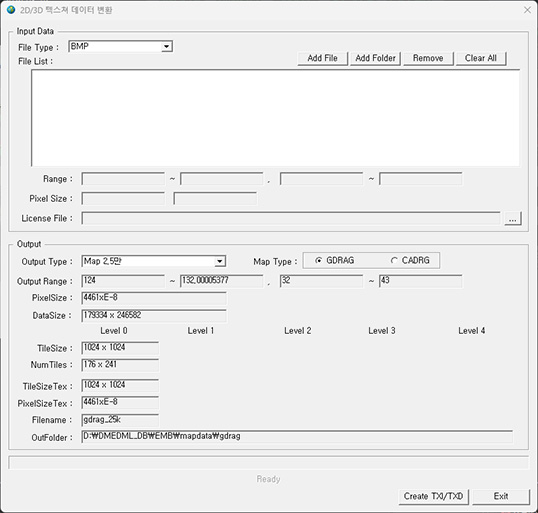Click the Level 1 column label
Image resolution: width=538 pixels, height=513 pixels.
click(201, 331)
